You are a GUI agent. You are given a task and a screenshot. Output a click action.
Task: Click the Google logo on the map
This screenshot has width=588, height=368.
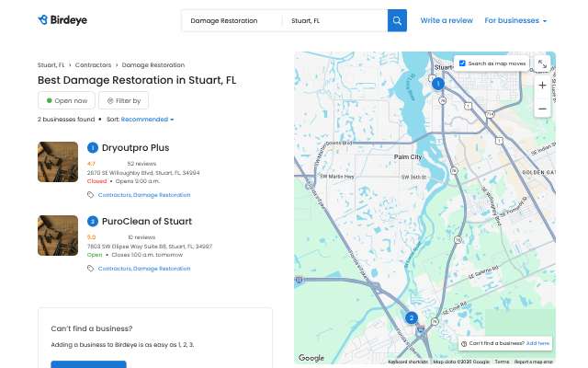coord(311,358)
